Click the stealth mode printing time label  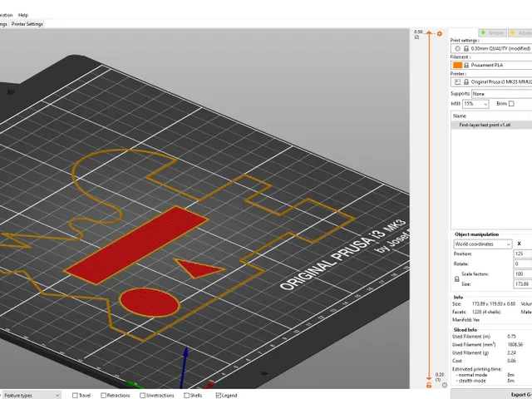point(470,381)
